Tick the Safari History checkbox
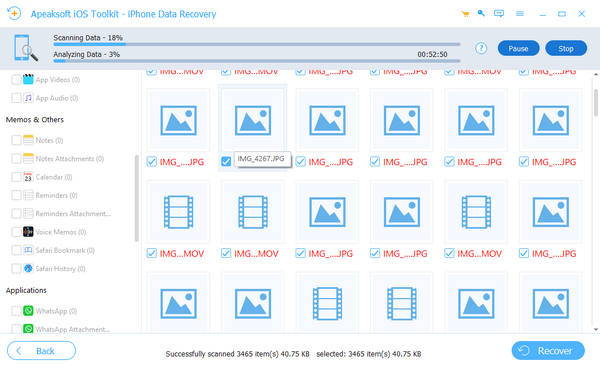 (16, 268)
